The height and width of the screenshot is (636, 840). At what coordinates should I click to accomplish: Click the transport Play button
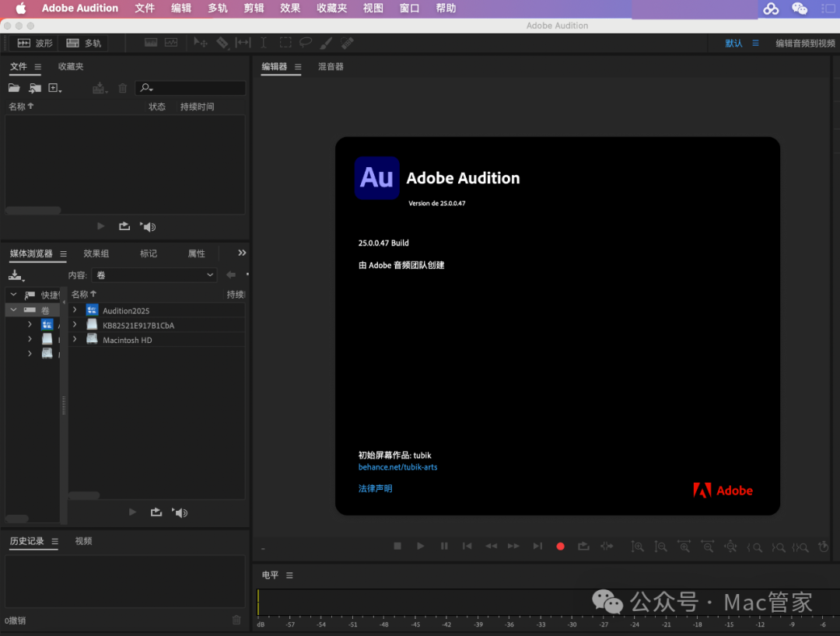(x=421, y=546)
